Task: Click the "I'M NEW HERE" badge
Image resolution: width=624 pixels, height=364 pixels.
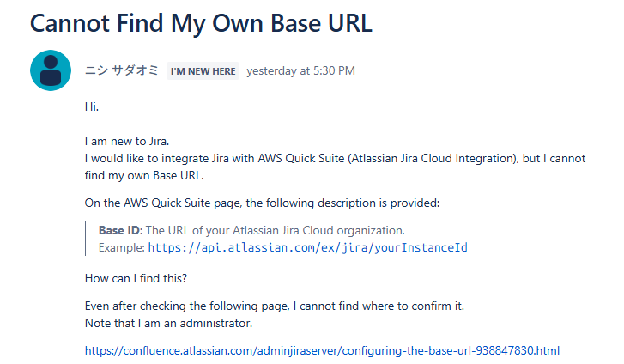Action: 203,71
